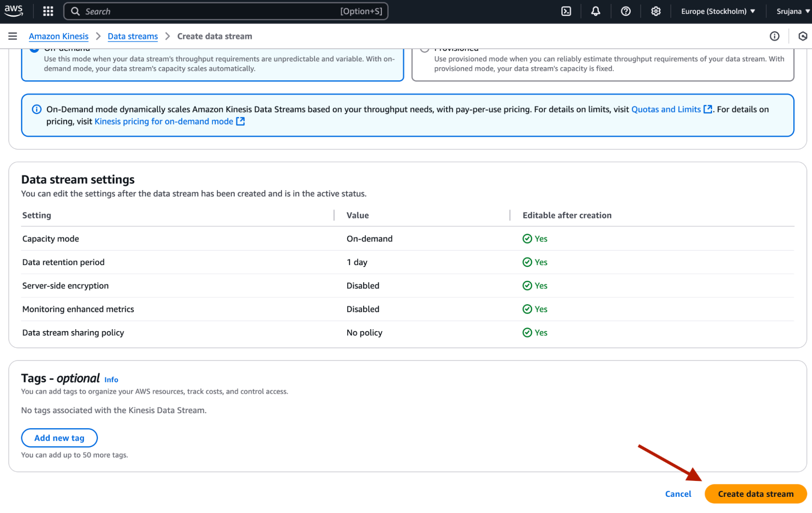Viewport: 812px width, 513px height.
Task: Click the Disabled value for Monitoring enhanced metrics
Action: [x=363, y=309]
